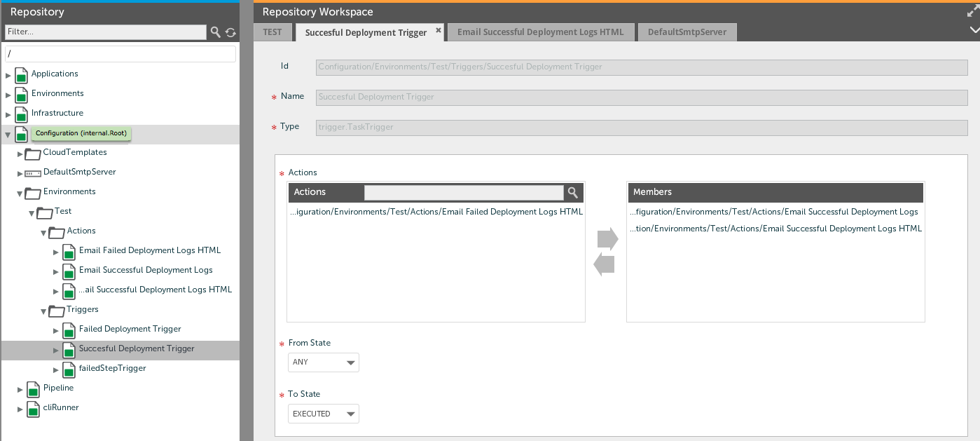This screenshot has width=980, height=441.
Task: Click the Environments root node icon
Action: click(x=21, y=94)
